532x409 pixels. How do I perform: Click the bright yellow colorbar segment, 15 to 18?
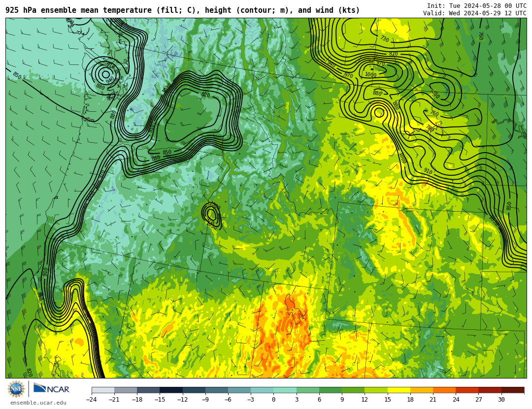click(399, 390)
